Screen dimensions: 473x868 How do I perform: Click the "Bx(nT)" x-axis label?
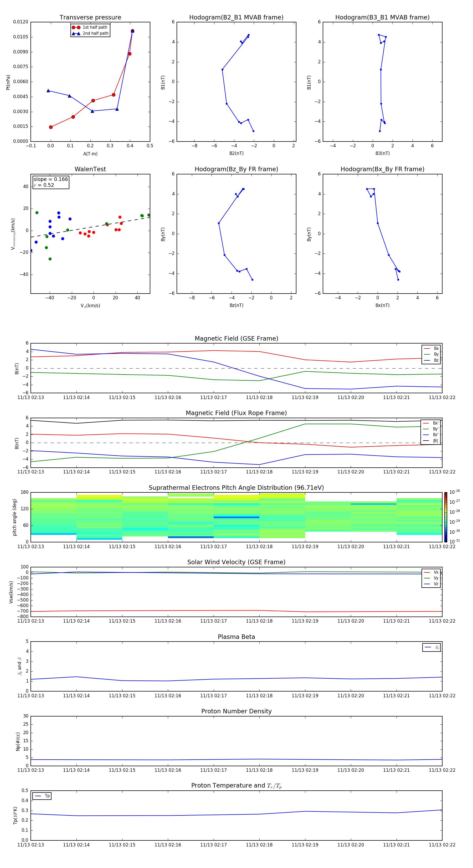[382, 305]
